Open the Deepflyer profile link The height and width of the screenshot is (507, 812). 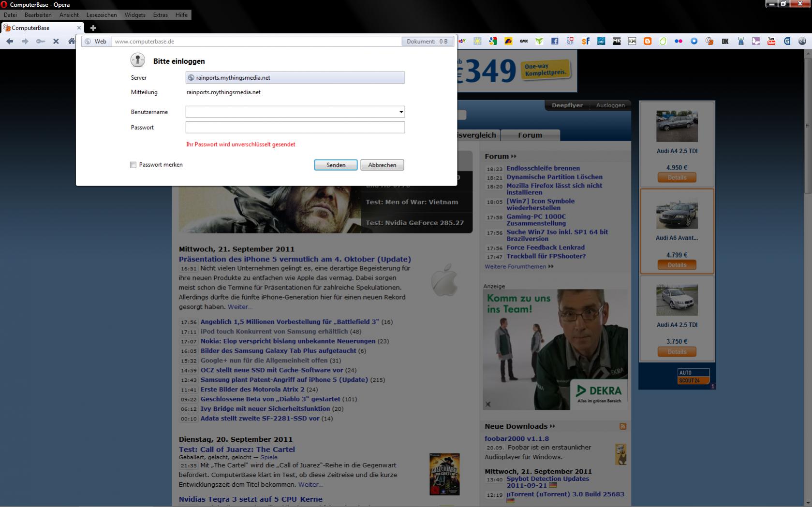[x=567, y=105]
